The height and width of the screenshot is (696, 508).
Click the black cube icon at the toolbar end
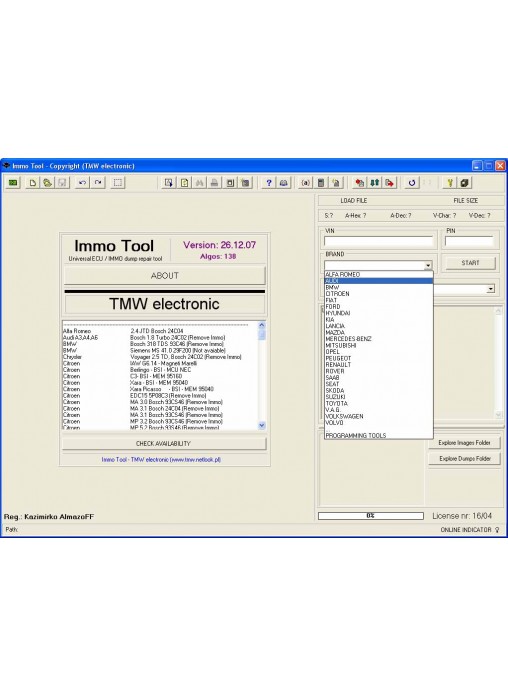(x=464, y=182)
